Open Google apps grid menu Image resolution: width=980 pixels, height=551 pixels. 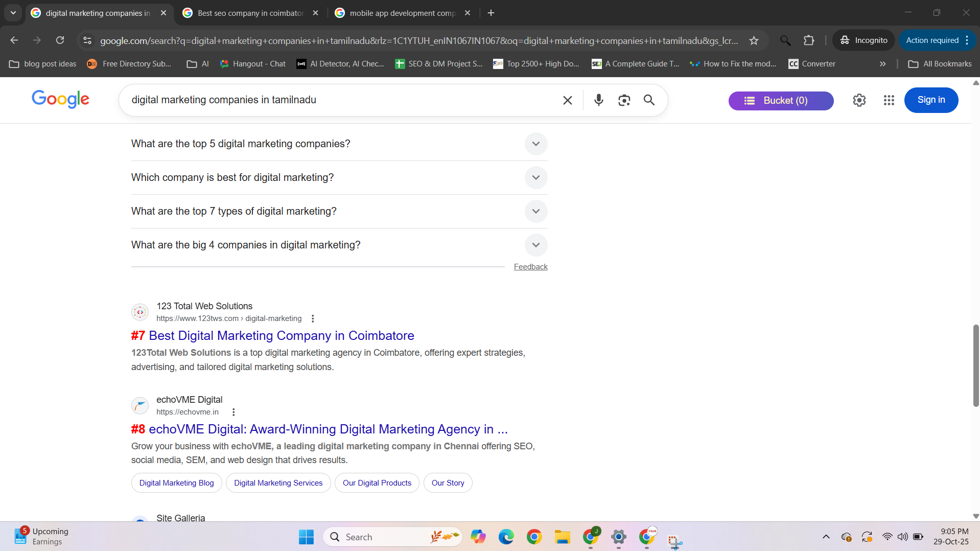pyautogui.click(x=889, y=100)
